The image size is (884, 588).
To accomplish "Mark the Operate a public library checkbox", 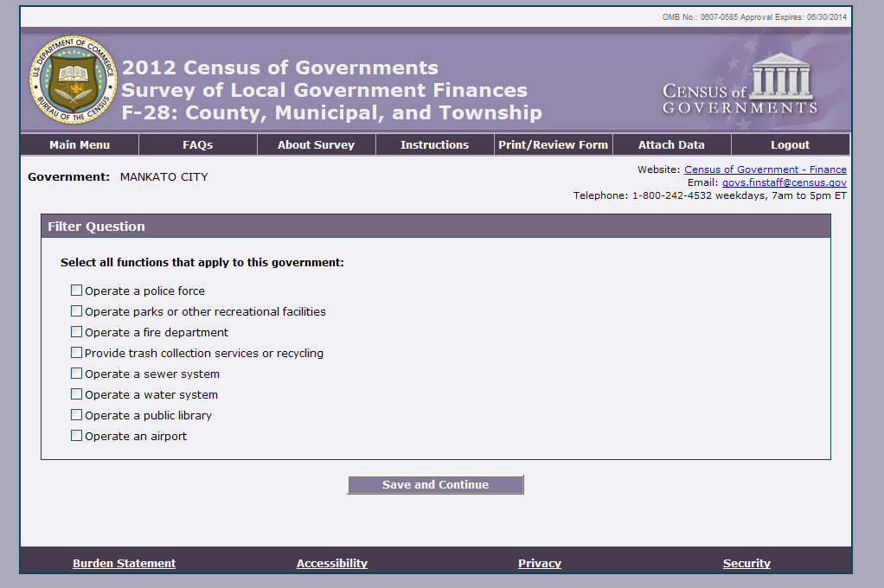I will (77, 415).
